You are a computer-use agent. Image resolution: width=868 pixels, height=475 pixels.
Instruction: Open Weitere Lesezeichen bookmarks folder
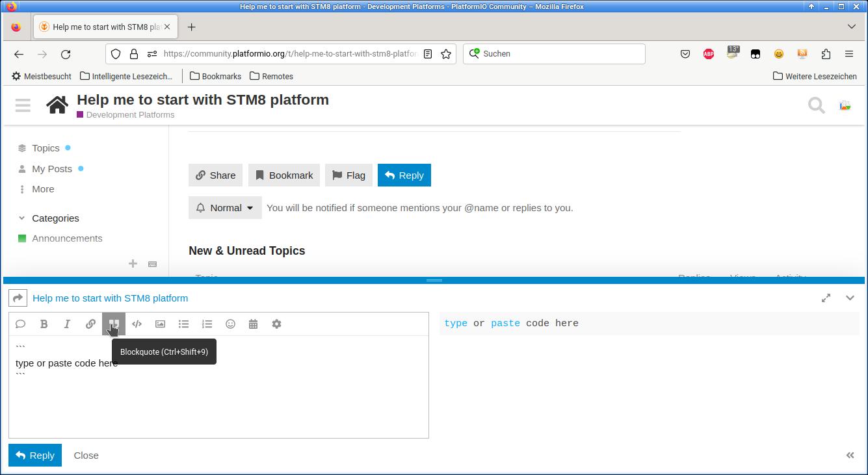coord(815,76)
